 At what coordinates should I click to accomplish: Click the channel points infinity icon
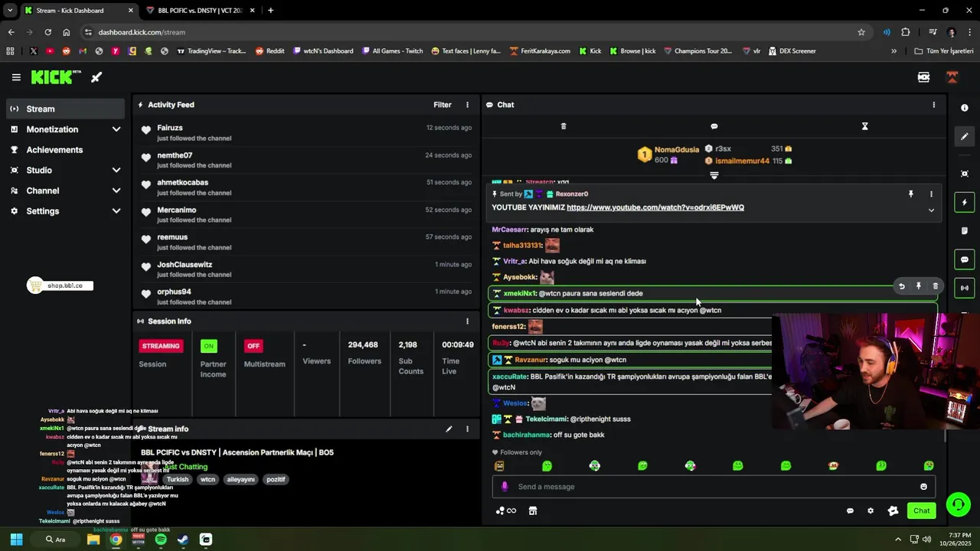click(x=506, y=511)
